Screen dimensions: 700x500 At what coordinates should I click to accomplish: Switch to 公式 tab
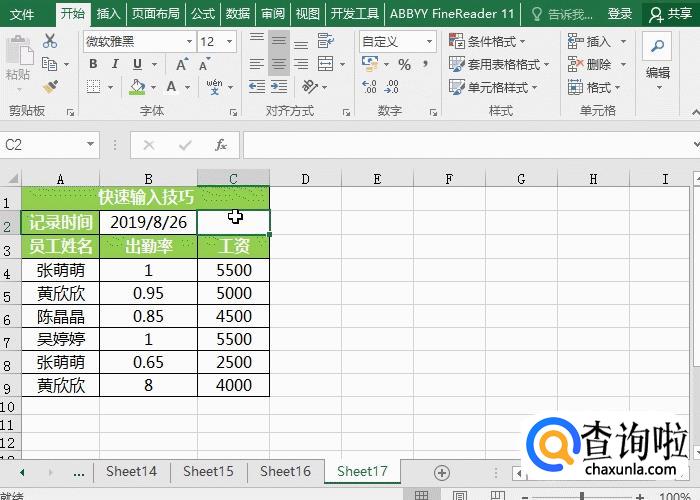point(203,14)
